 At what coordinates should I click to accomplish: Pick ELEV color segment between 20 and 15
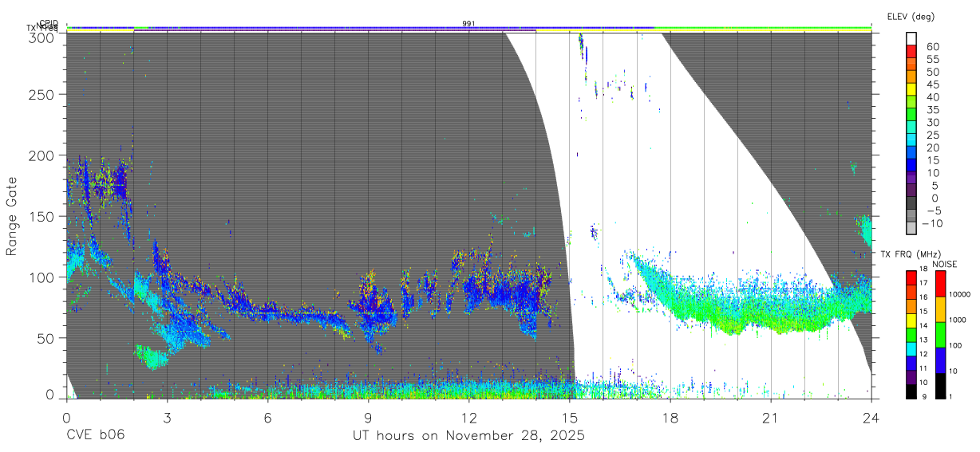pos(912,153)
